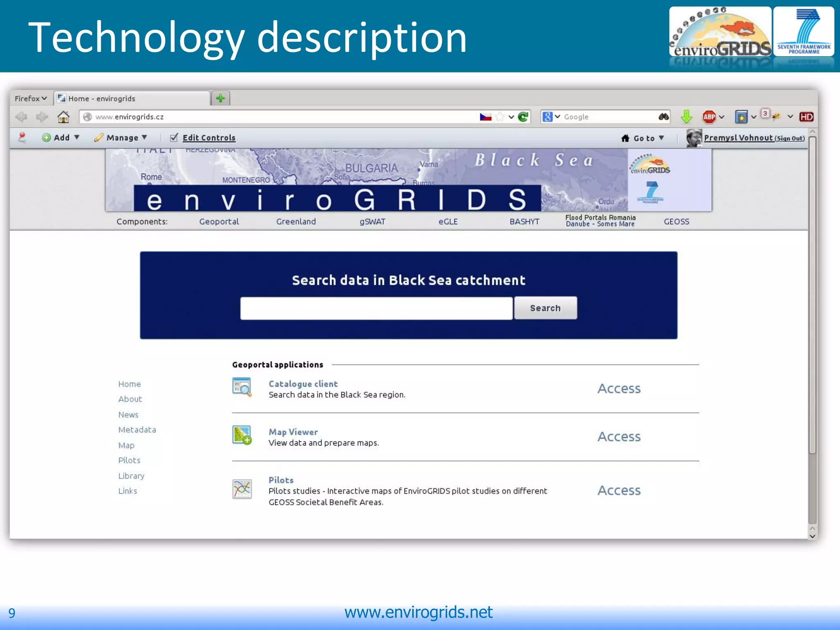The height and width of the screenshot is (630, 840).
Task: Click the vertical scrollbar thumb
Action: click(x=813, y=295)
